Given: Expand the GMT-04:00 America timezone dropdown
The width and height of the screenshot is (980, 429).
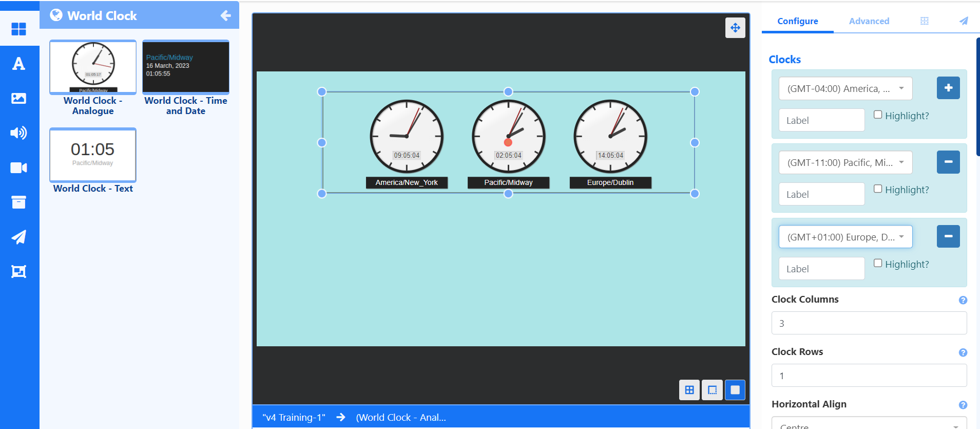Looking at the screenshot, I should pos(845,88).
